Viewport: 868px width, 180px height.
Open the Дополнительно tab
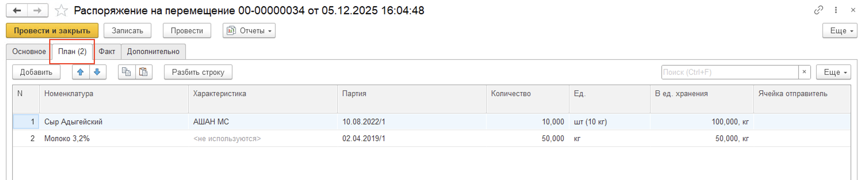click(153, 52)
